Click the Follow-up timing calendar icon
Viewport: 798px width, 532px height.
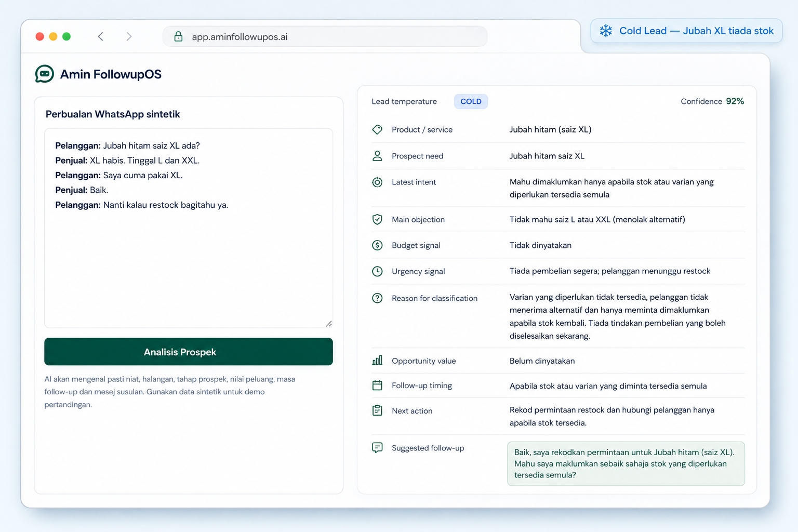pyautogui.click(x=377, y=385)
